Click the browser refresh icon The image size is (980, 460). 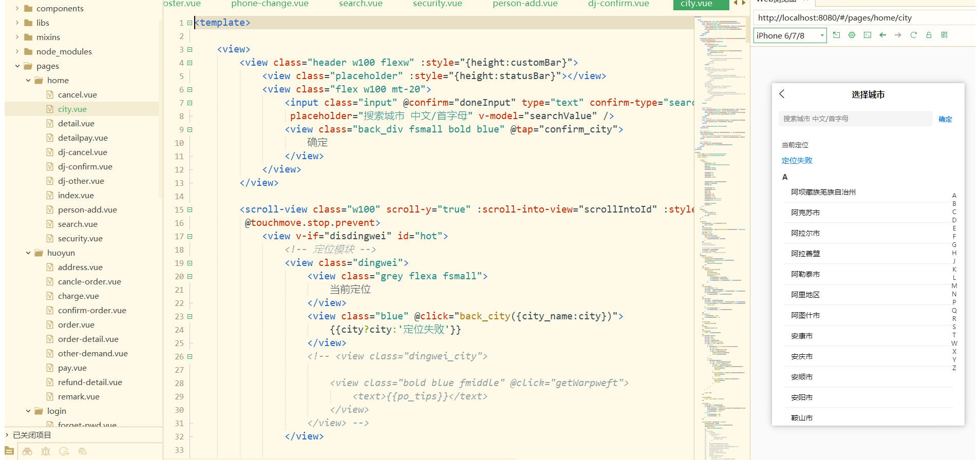(x=913, y=35)
